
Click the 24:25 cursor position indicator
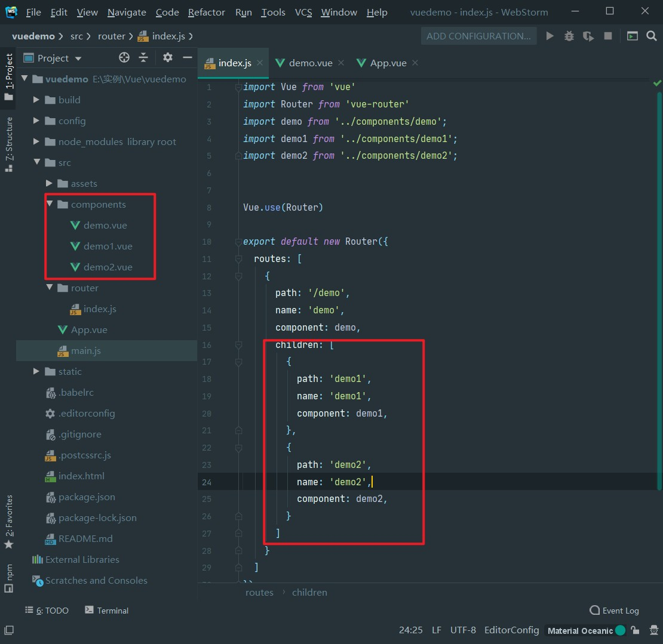(410, 630)
